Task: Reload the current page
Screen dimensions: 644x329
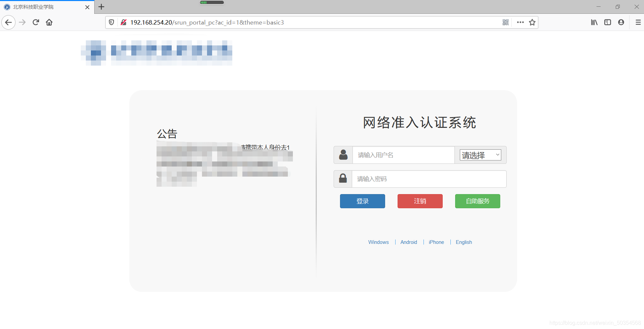Action: pos(36,23)
